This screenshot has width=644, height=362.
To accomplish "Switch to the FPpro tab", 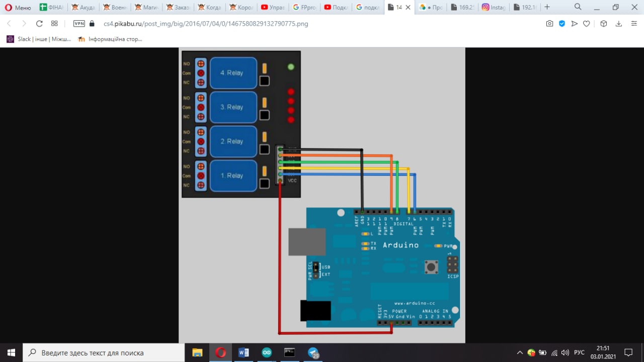I will [x=305, y=8].
